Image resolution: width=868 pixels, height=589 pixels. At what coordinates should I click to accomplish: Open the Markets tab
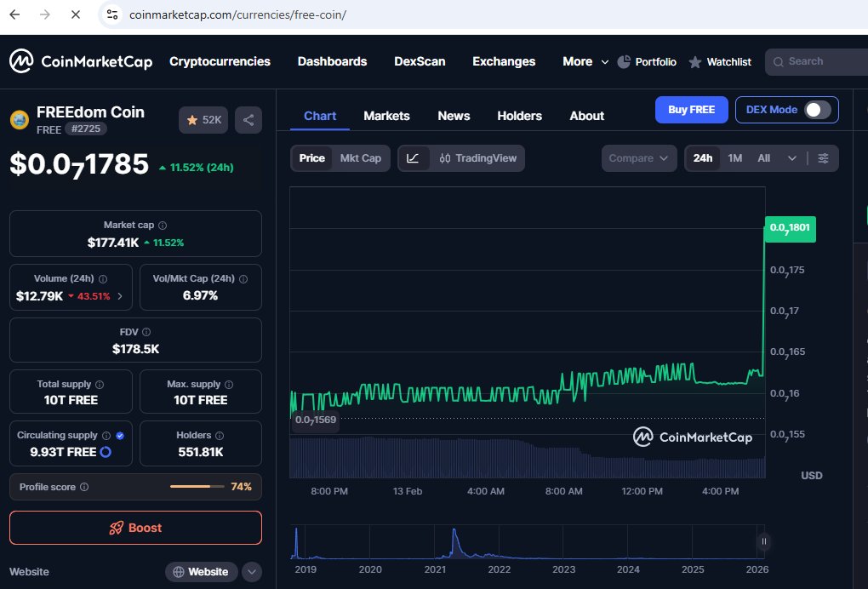pyautogui.click(x=386, y=116)
